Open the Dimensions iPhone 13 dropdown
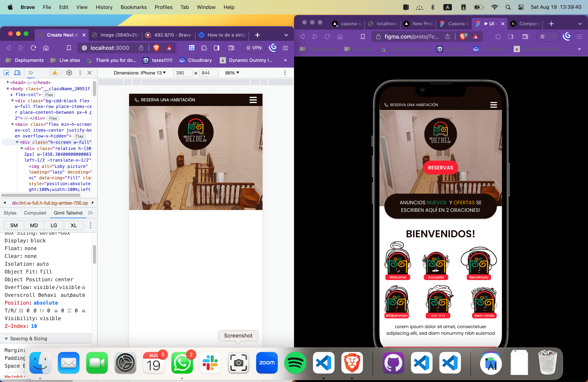This screenshot has width=588, height=382. (x=140, y=73)
